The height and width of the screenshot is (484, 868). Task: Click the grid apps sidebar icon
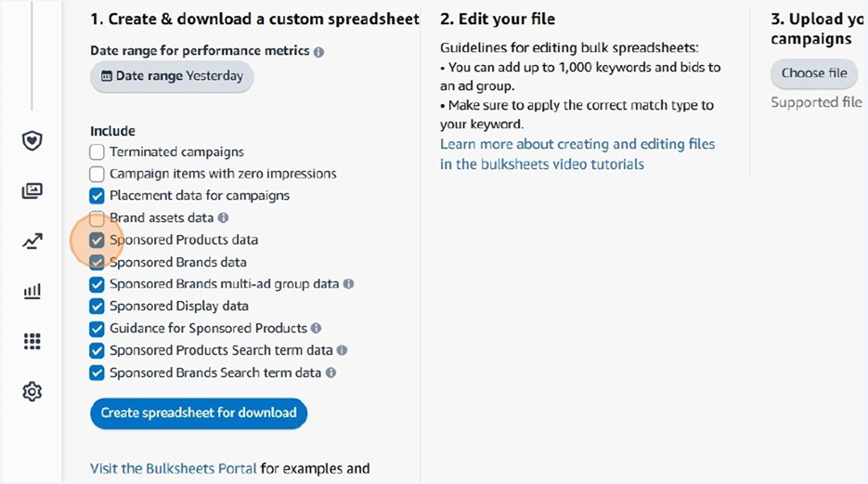(x=32, y=342)
